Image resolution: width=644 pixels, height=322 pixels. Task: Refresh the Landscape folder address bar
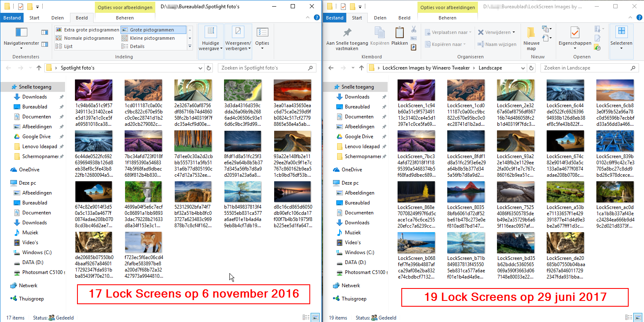coord(533,68)
